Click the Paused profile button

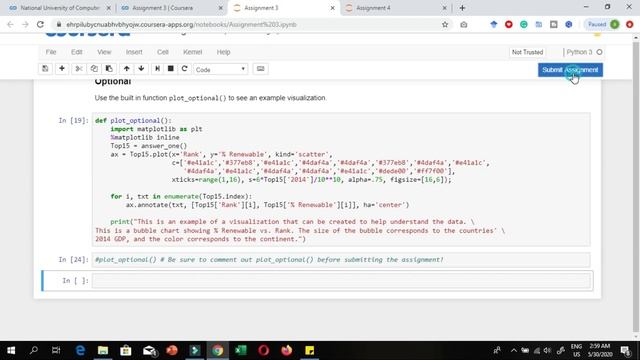[602, 24]
